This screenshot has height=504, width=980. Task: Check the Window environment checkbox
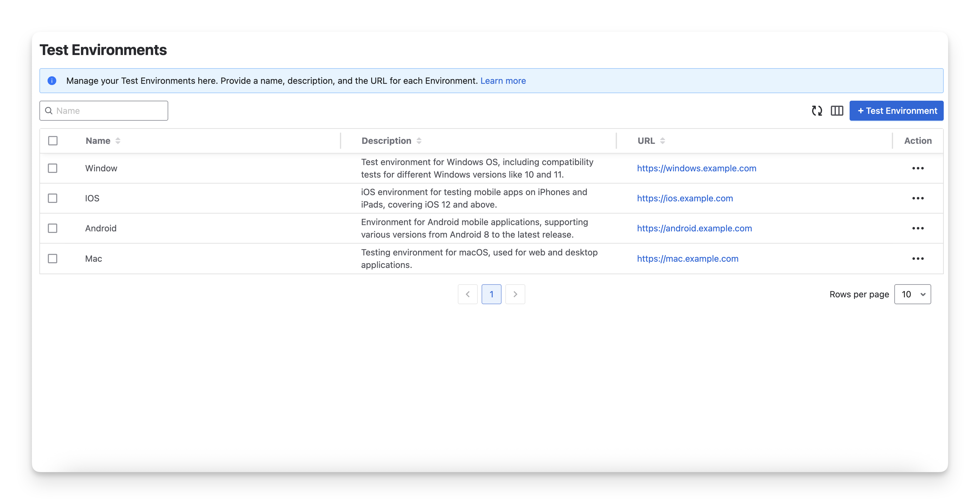(x=53, y=168)
